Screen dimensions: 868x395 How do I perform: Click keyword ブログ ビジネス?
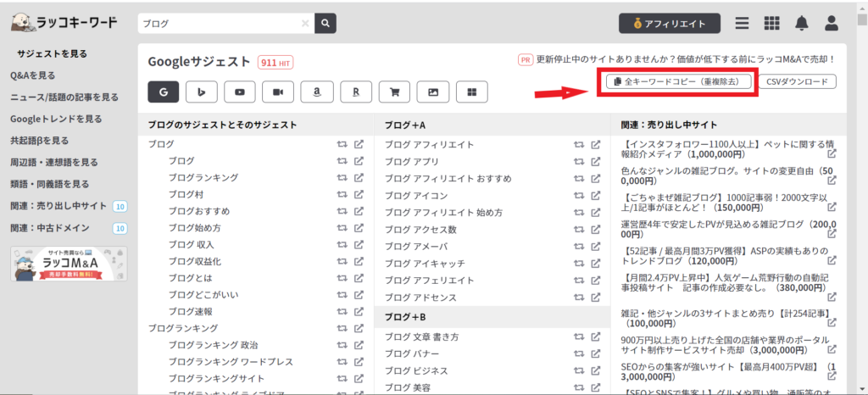tap(416, 370)
